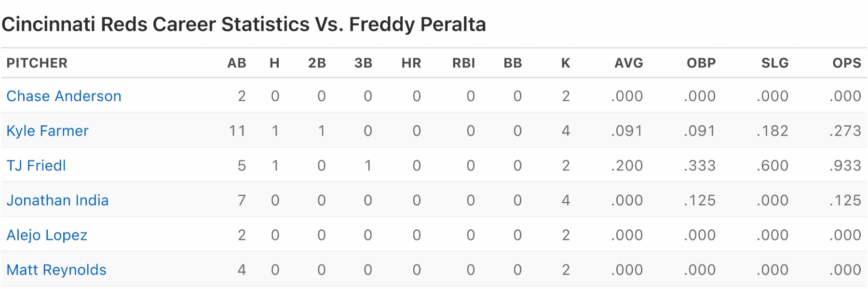The image size is (868, 289).
Task: Select the SLG column header
Action: click(774, 63)
